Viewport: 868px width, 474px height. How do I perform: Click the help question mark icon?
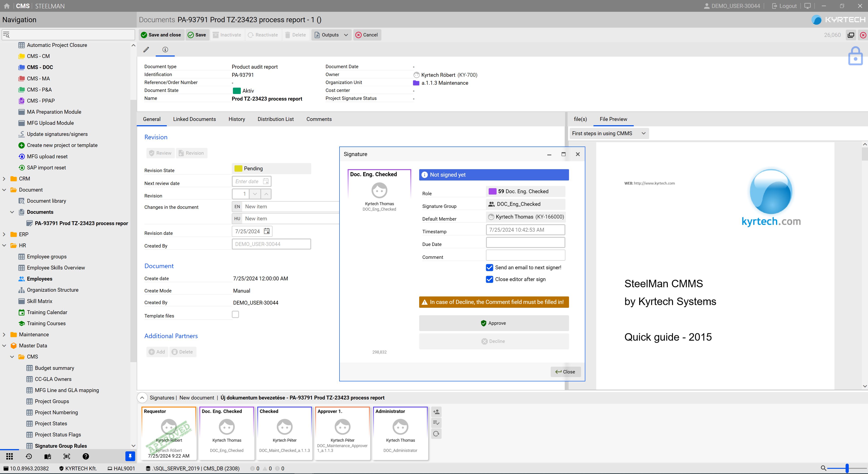(x=86, y=456)
